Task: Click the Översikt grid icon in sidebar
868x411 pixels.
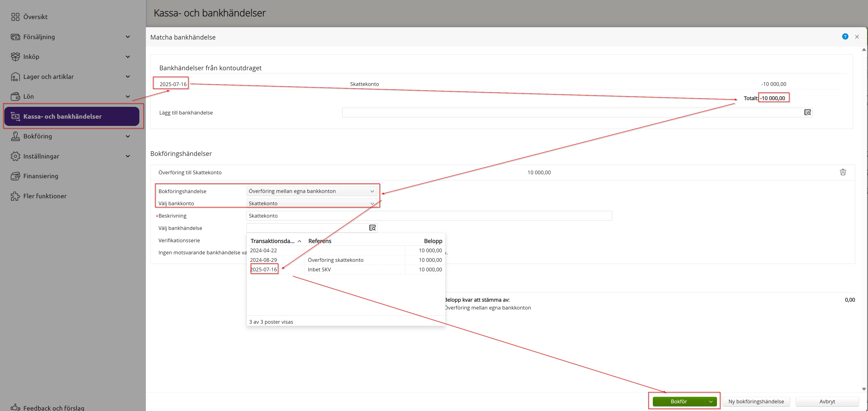Action: click(15, 17)
